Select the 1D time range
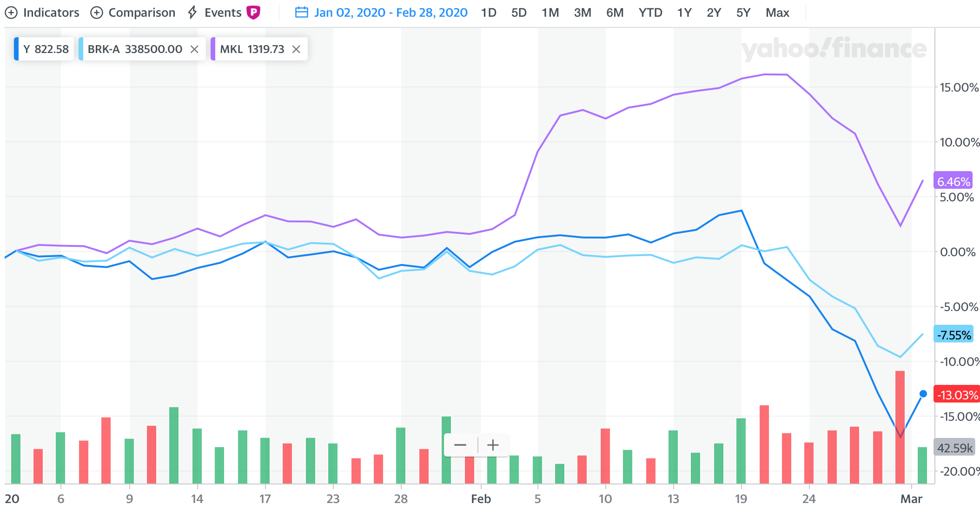980x530 pixels. pos(489,13)
